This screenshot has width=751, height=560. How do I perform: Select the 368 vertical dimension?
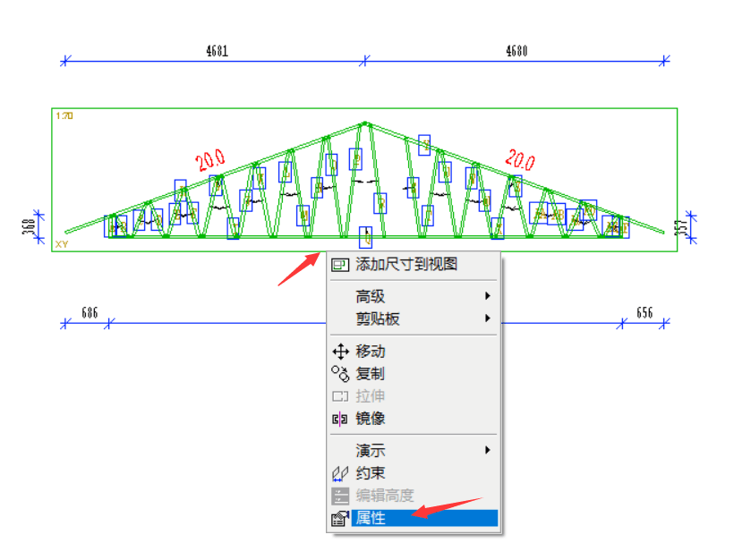pyautogui.click(x=29, y=227)
